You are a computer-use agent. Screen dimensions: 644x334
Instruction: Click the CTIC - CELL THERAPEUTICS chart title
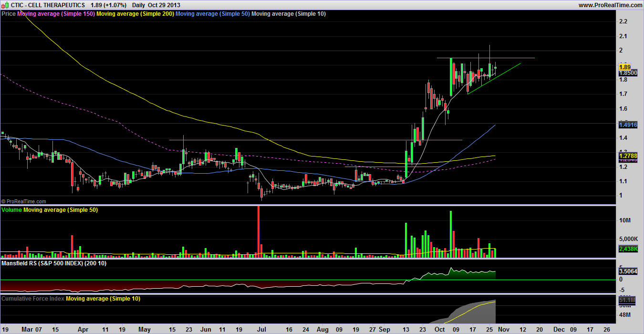(48, 5)
